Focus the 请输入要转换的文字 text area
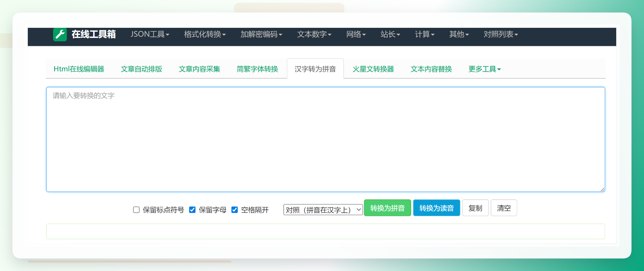 pos(326,139)
